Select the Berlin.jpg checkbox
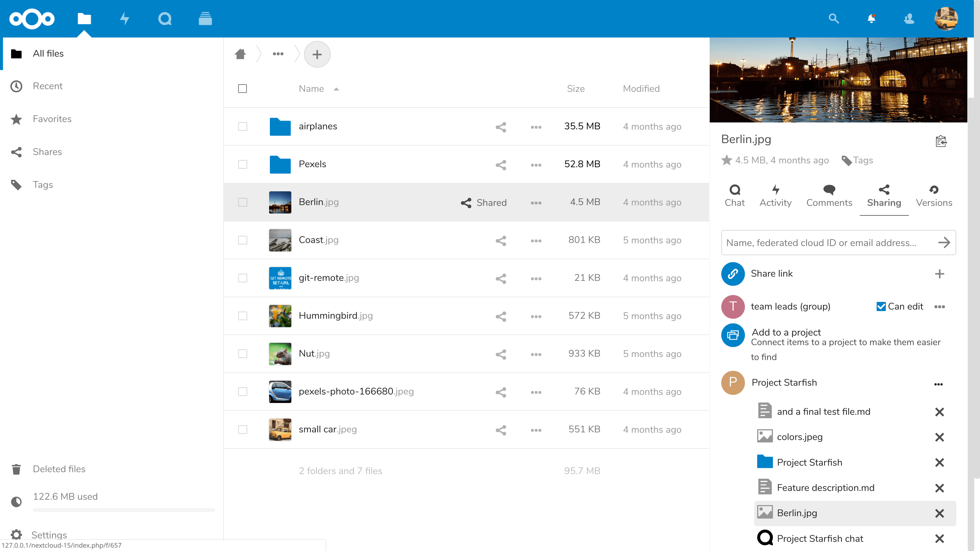The height and width of the screenshot is (551, 980). tap(243, 202)
